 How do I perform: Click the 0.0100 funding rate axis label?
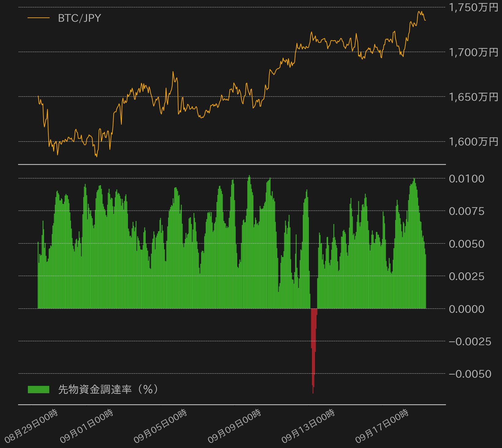coord(466,179)
